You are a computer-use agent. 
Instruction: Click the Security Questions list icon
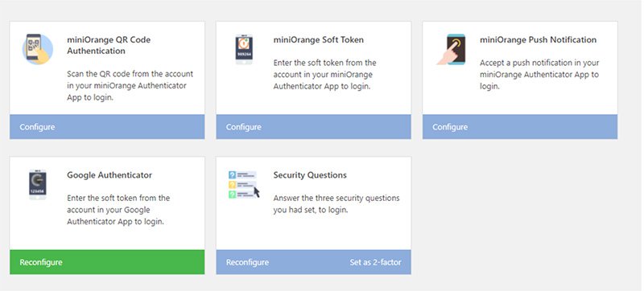pos(244,184)
